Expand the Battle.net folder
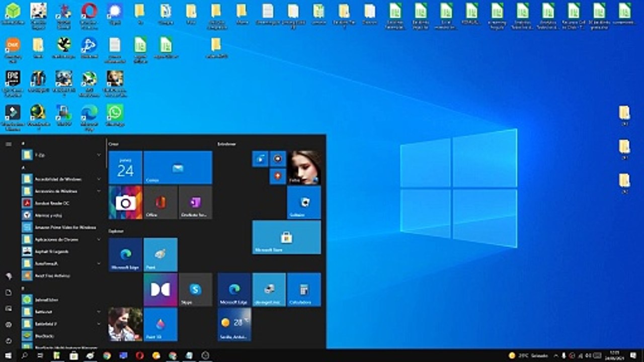 pyautogui.click(x=62, y=312)
